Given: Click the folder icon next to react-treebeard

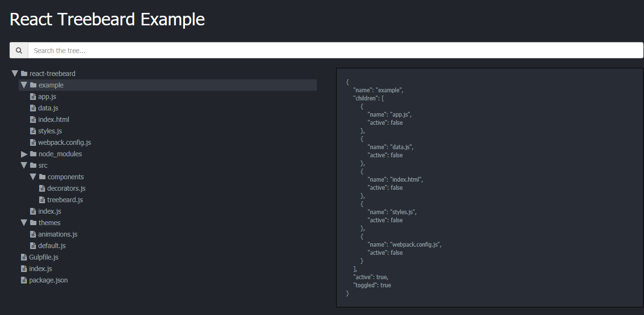Looking at the screenshot, I should click(x=23, y=73).
